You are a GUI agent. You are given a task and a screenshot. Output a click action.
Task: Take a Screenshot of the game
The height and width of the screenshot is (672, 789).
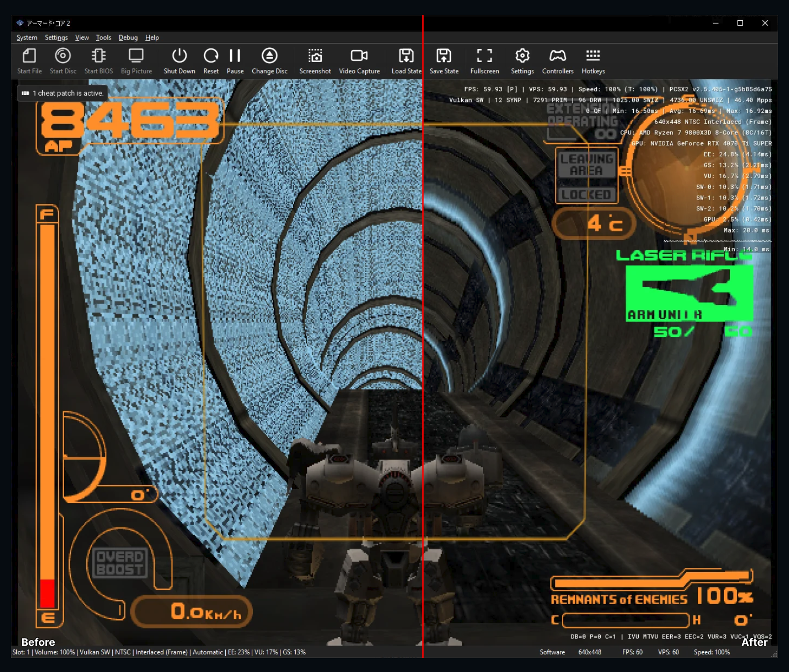click(x=315, y=61)
